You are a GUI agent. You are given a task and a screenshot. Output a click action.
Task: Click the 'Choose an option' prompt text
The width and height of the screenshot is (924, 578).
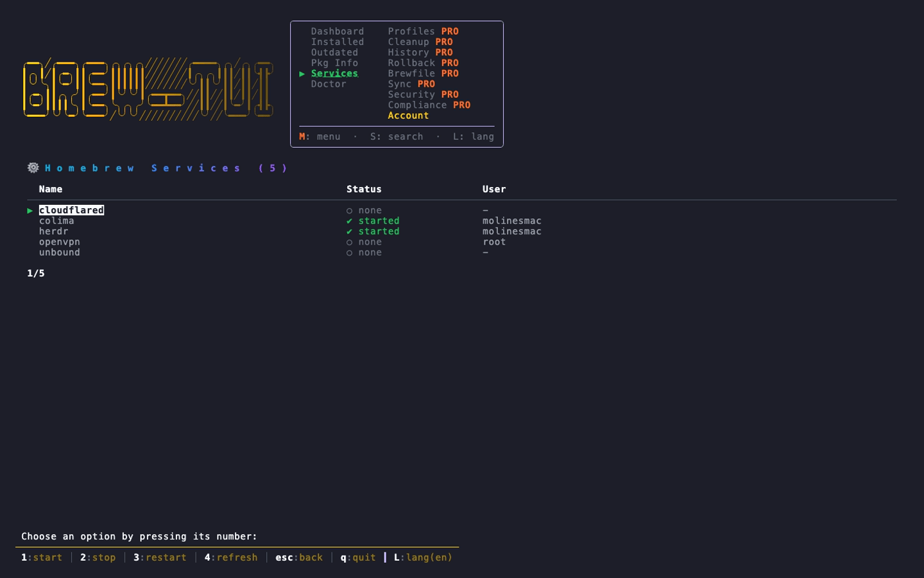point(139,537)
